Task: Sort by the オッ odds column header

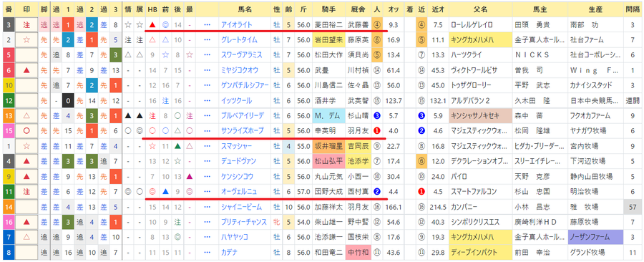Action: point(394,9)
